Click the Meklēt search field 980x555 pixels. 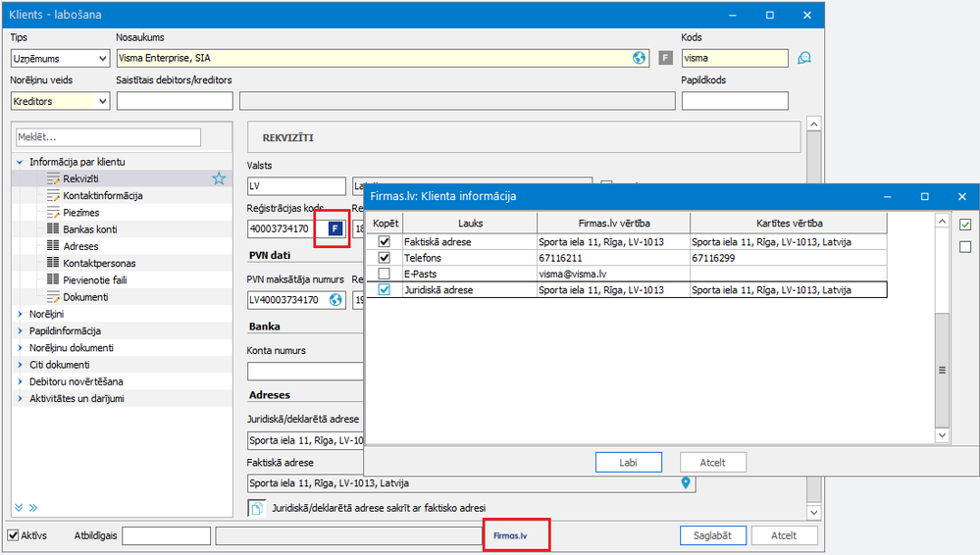[108, 137]
